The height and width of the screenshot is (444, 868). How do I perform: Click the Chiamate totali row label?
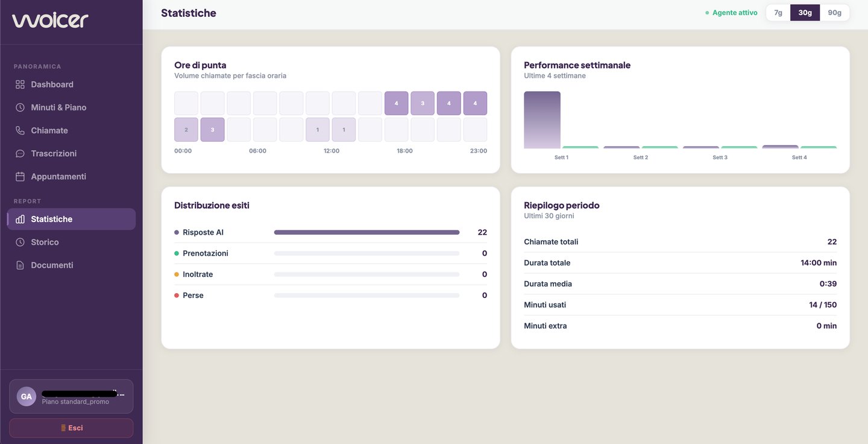pyautogui.click(x=551, y=242)
